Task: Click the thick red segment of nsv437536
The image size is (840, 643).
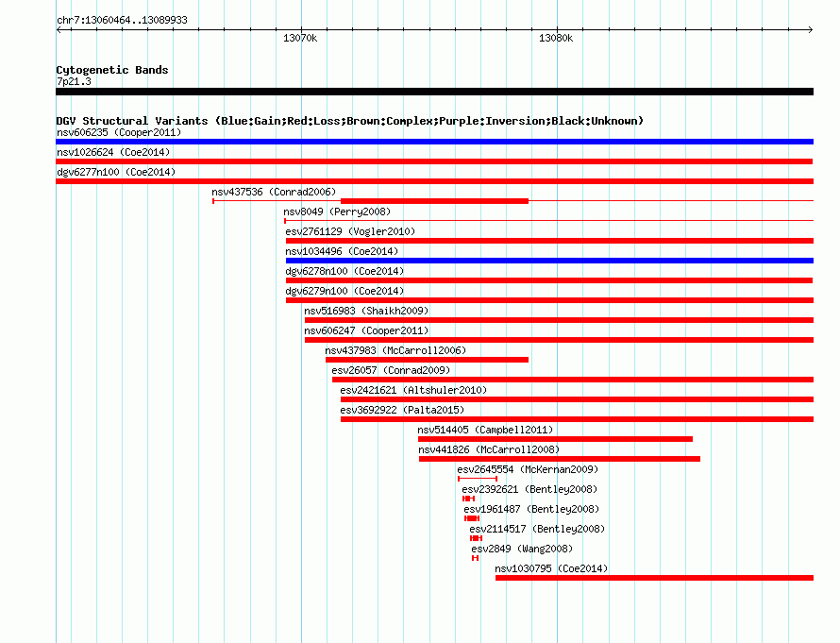Action: tap(434, 201)
